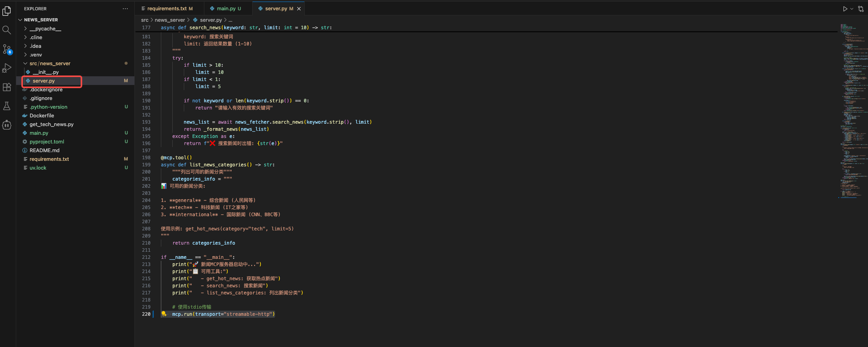Click line number 198 in gutter

point(146,157)
